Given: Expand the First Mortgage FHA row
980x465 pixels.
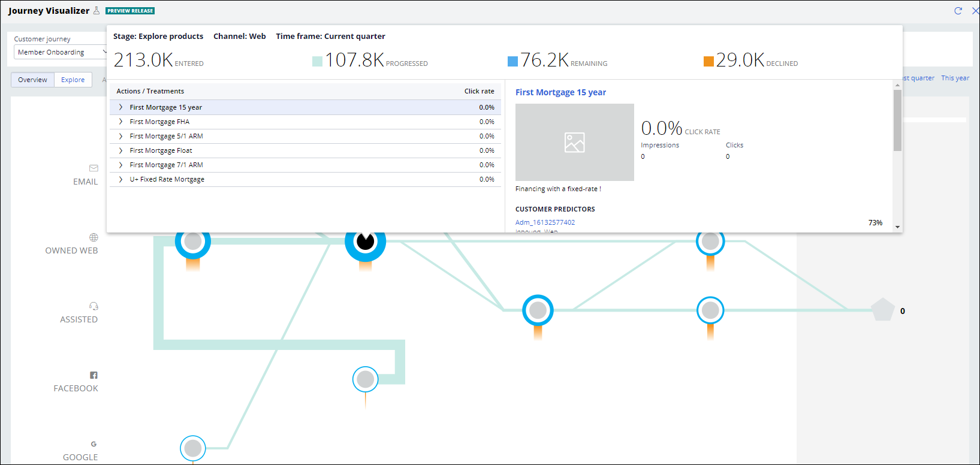Looking at the screenshot, I should (x=121, y=122).
